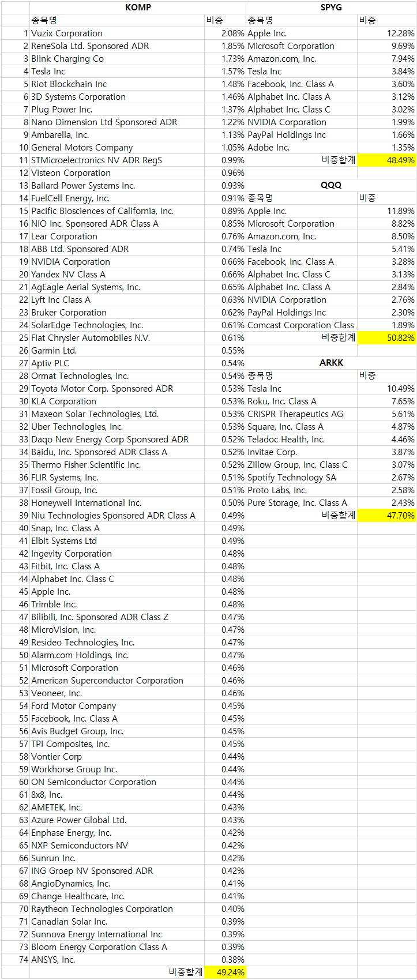417x980 pixels.
Task: Select Visteon Corporation cell
Action: click(x=117, y=173)
